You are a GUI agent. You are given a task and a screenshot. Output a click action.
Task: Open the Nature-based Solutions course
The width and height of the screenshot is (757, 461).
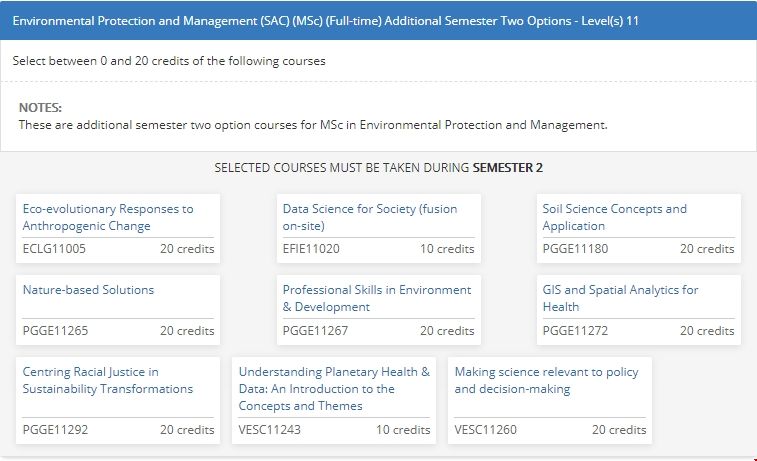(88, 290)
